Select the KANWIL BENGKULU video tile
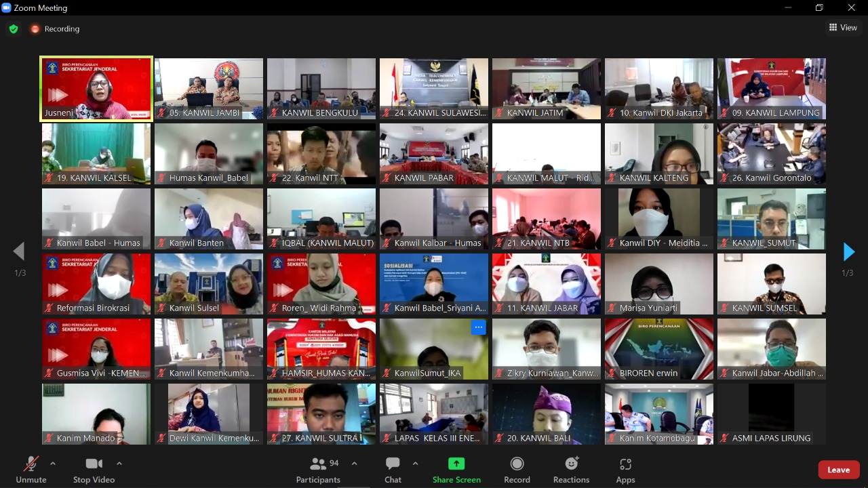868x488 pixels. [x=321, y=89]
